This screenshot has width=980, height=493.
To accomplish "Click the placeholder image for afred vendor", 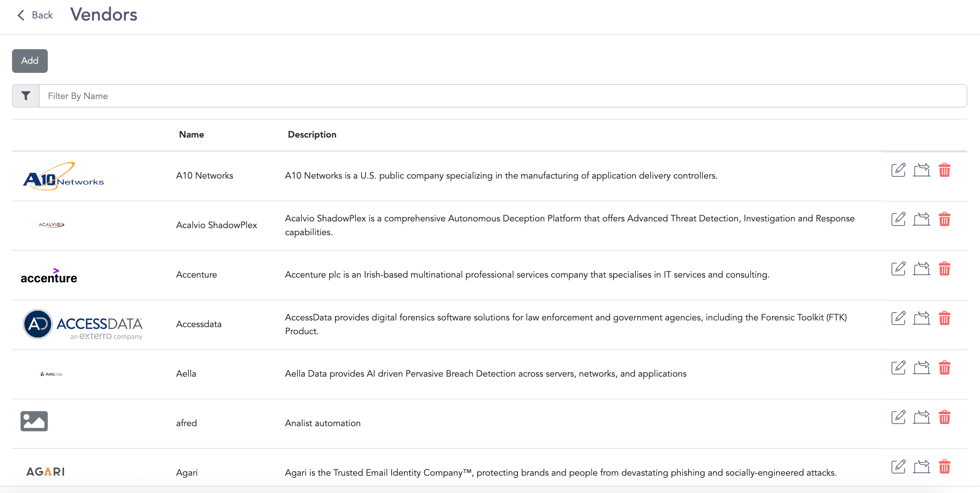I will click(34, 421).
